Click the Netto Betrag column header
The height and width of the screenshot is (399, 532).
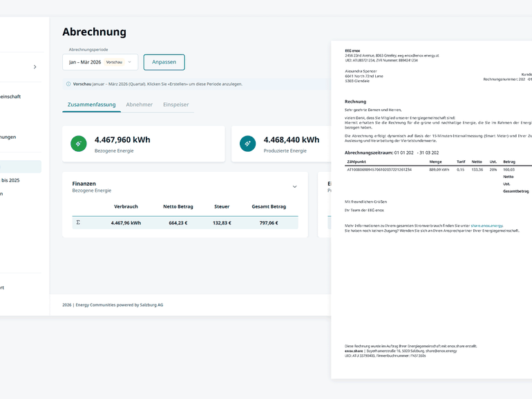coord(178,206)
